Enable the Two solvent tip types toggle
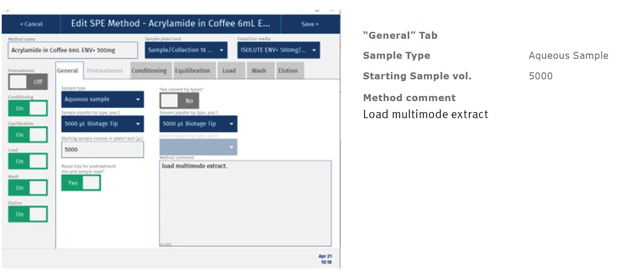 [x=179, y=101]
